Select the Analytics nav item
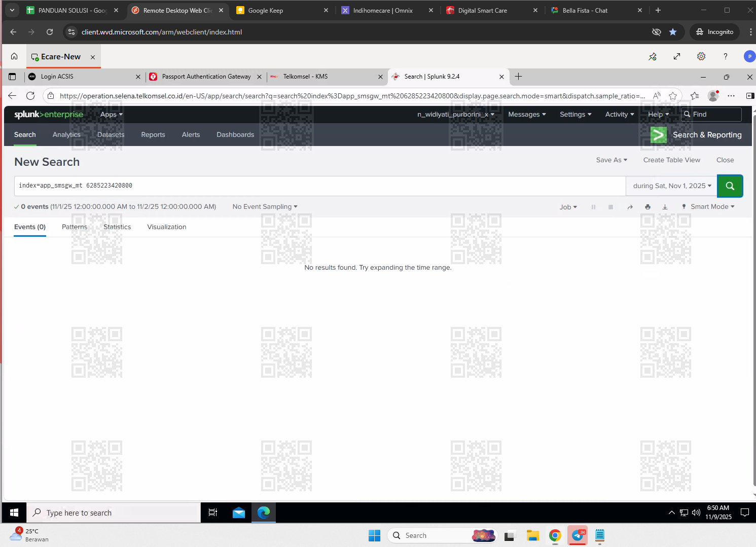 pos(66,135)
